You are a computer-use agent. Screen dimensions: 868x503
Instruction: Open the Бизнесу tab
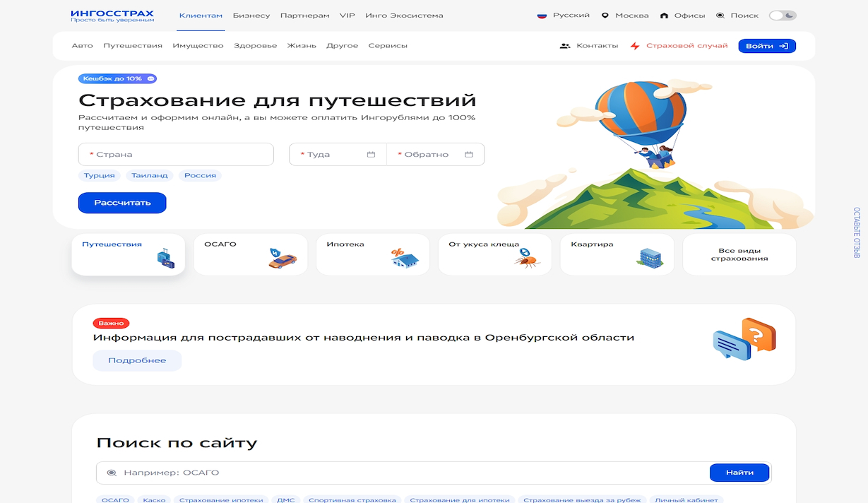pyautogui.click(x=251, y=16)
